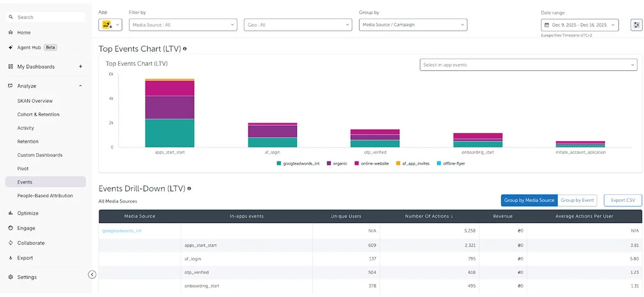The image size is (644, 297).
Task: Open Select in-app events dropdown
Action: click(x=528, y=65)
